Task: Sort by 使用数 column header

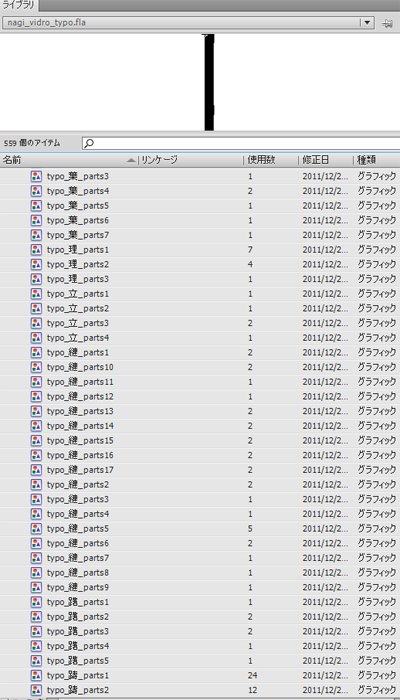Action: (x=261, y=160)
